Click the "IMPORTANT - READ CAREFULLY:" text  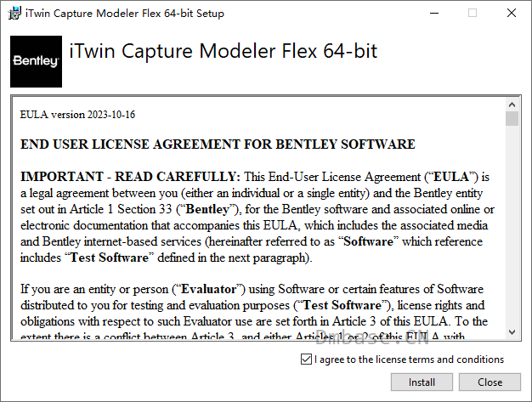(130, 177)
